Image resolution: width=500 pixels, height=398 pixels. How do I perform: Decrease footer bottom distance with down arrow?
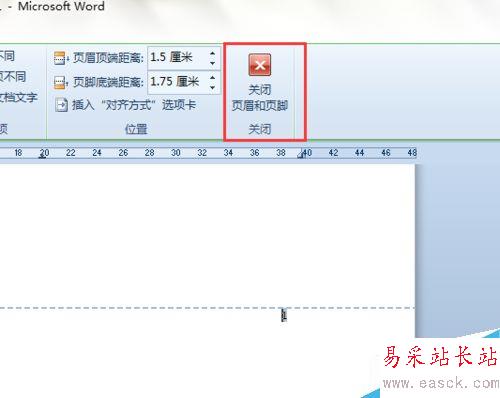(213, 88)
